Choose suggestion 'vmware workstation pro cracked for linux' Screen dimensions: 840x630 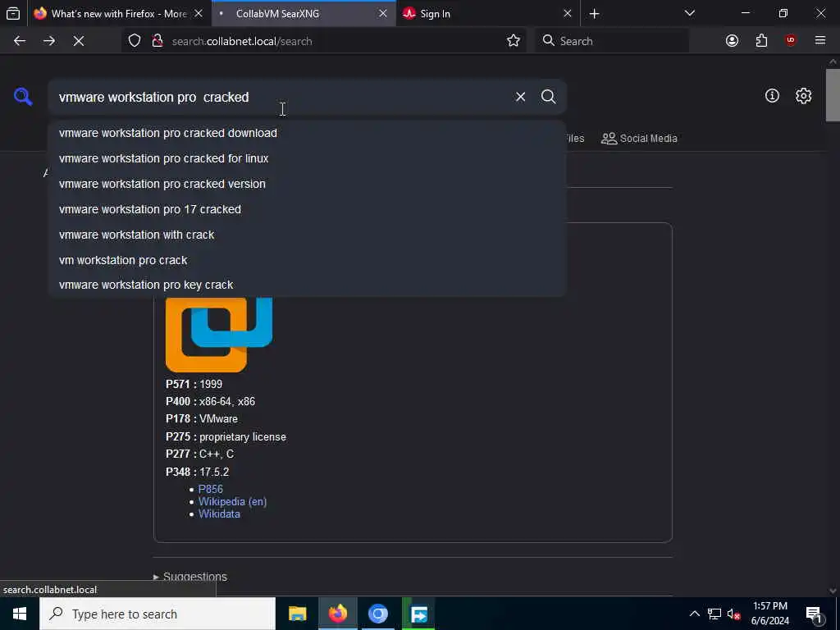click(307, 158)
